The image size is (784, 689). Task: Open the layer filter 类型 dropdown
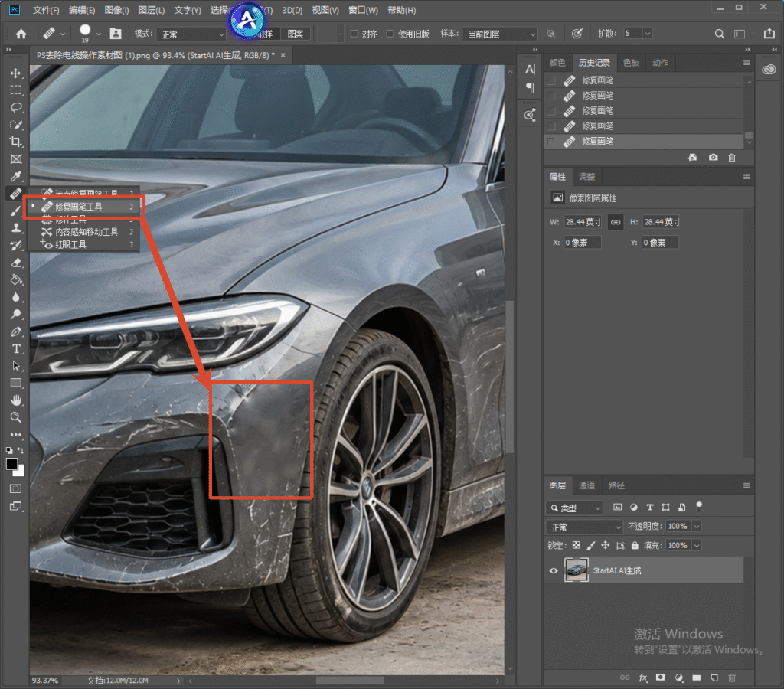(x=574, y=508)
